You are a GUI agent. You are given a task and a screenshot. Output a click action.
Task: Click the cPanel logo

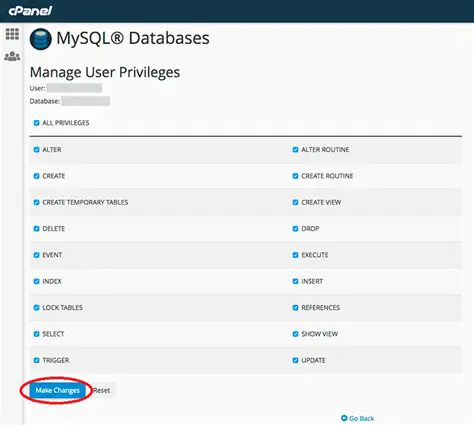pos(30,11)
